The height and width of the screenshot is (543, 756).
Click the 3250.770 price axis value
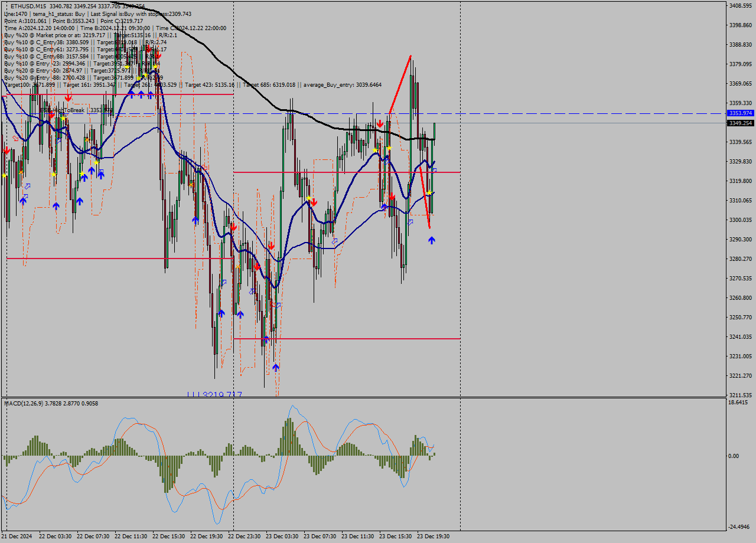coord(740,317)
